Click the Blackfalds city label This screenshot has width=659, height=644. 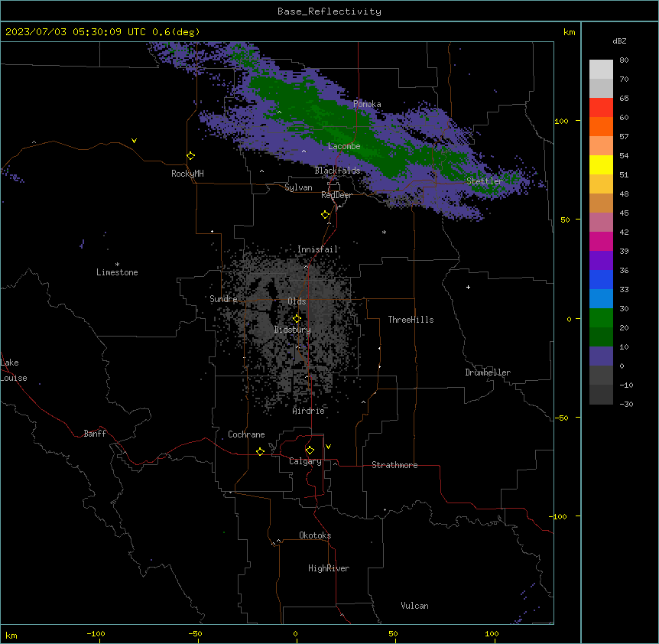[337, 171]
